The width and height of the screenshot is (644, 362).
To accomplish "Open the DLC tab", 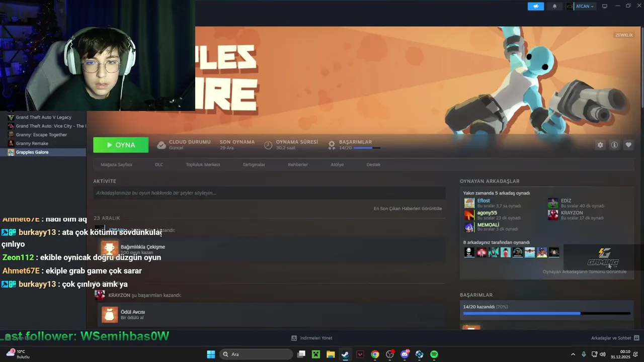I will pos(159,164).
